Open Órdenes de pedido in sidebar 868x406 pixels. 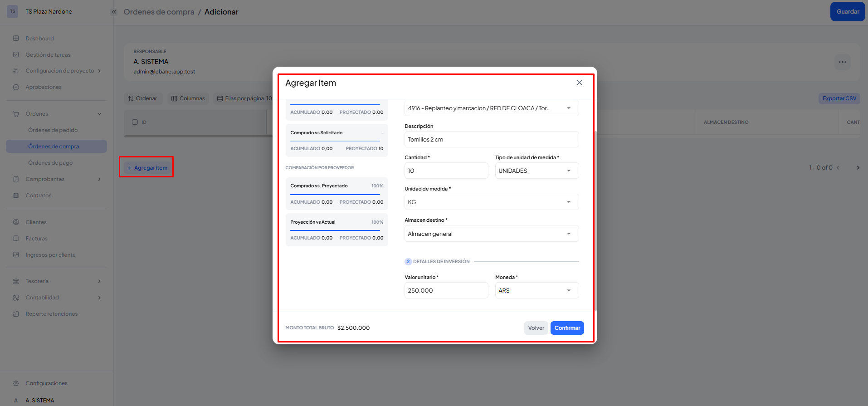(53, 130)
